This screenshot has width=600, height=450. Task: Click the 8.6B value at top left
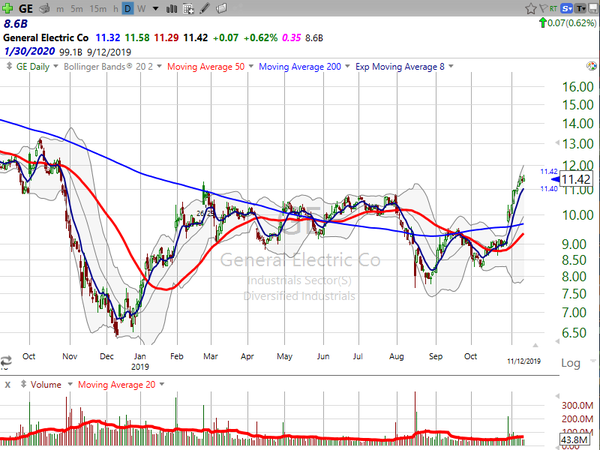click(16, 24)
